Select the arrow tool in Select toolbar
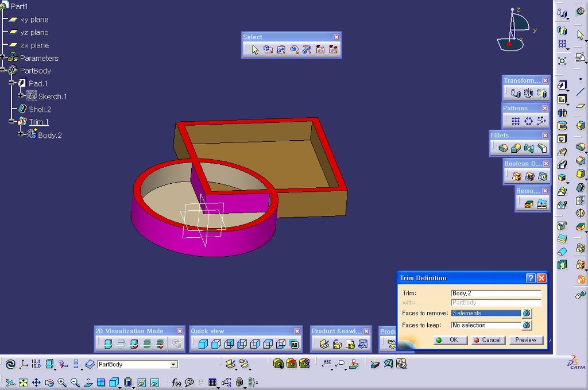The height and width of the screenshot is (390, 588). pos(255,50)
